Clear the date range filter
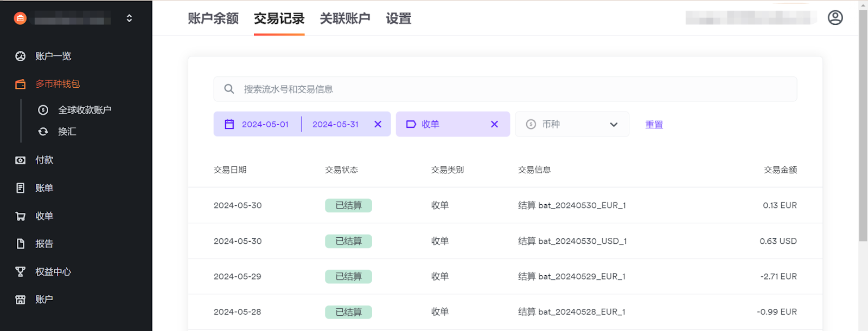This screenshot has height=331, width=868. tap(378, 125)
